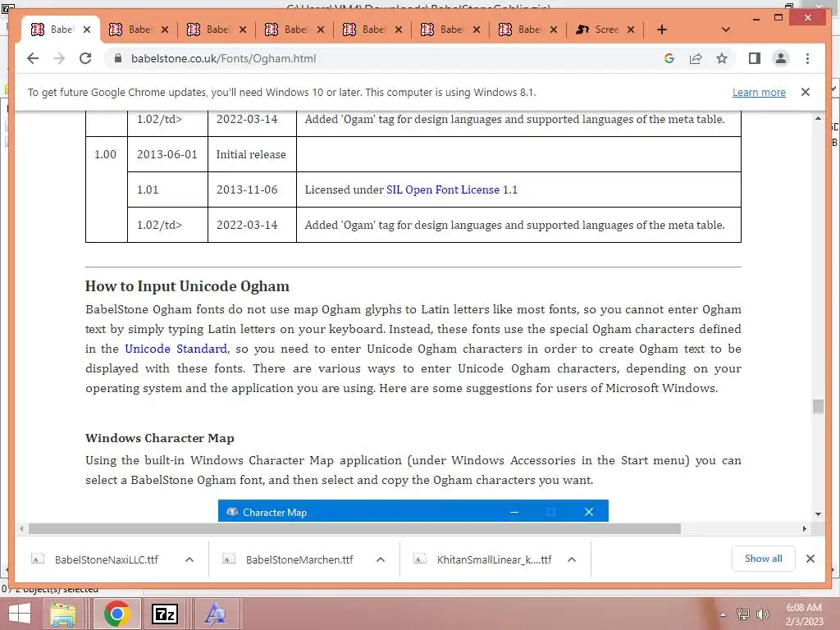
Task: Open the Chrome profile avatar
Action: (x=781, y=58)
